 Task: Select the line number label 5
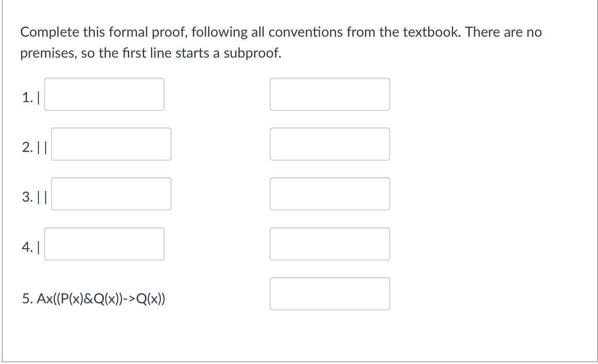(x=27, y=299)
